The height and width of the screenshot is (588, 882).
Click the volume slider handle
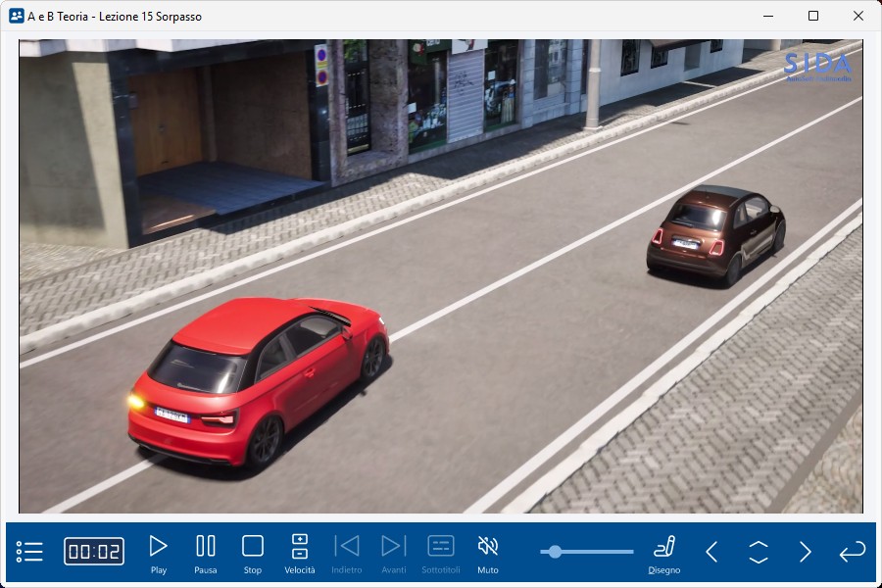555,552
